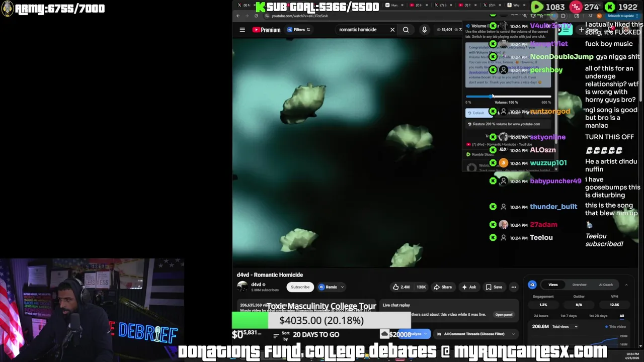Go to the YouTube Premium home logo
Image resolution: width=644 pixels, height=362 pixels.
click(266, 30)
